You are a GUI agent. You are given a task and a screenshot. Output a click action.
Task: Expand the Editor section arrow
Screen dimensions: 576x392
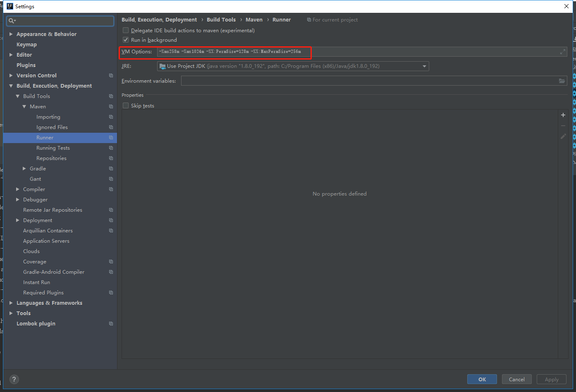(x=11, y=55)
